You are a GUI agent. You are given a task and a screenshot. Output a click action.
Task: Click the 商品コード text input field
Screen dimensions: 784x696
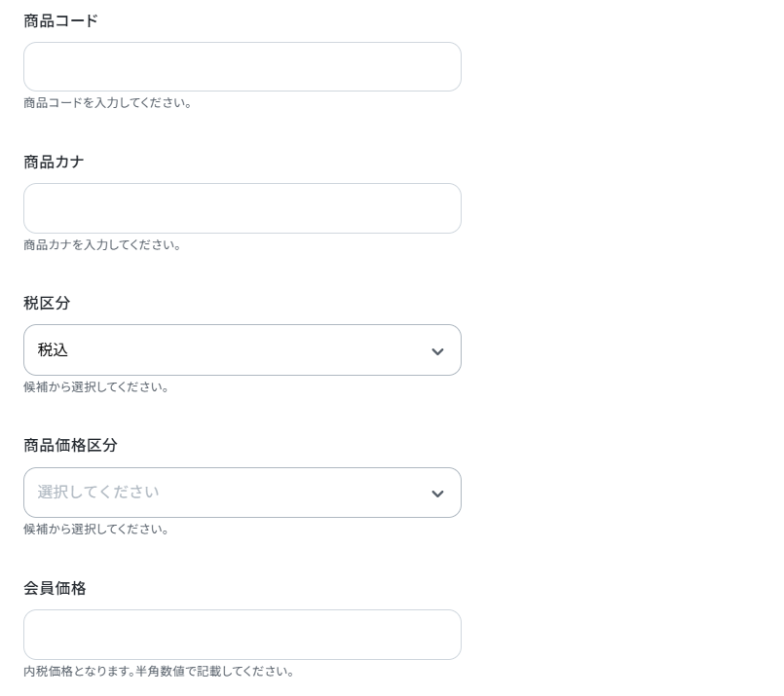click(x=243, y=66)
